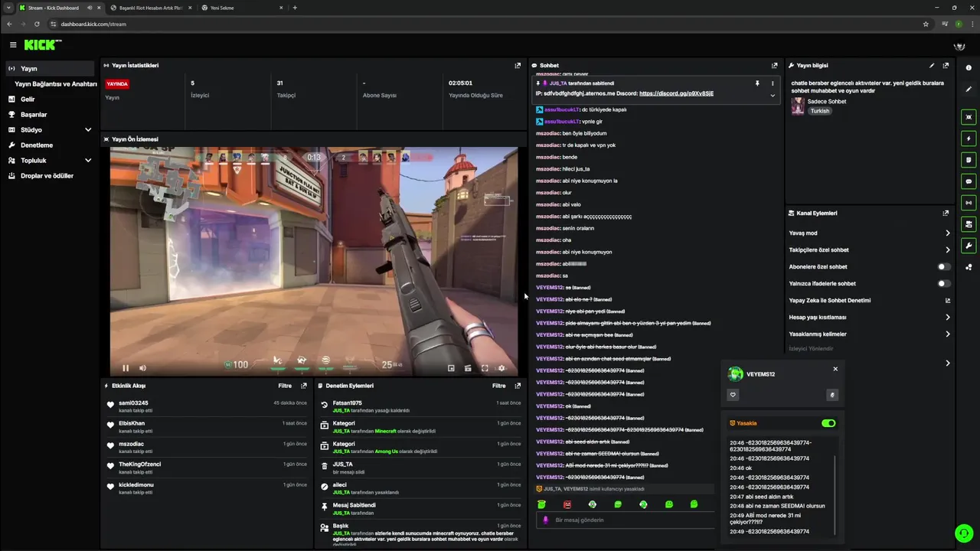Toggle moderation log widget in right sidebar
This screenshot has height=551, width=980.
(x=969, y=160)
